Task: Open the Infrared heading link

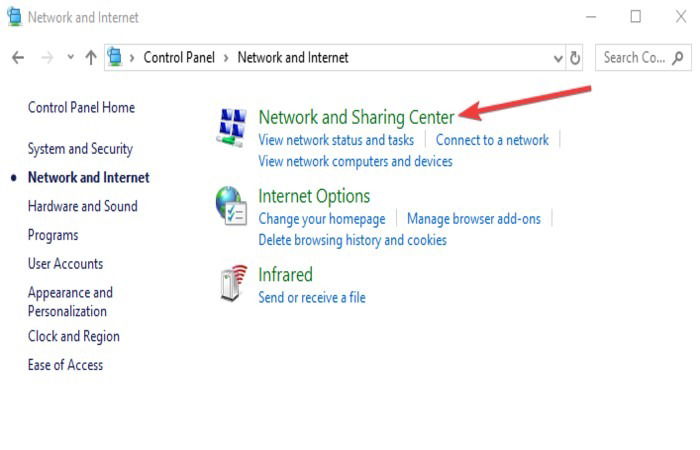Action: 285,275
